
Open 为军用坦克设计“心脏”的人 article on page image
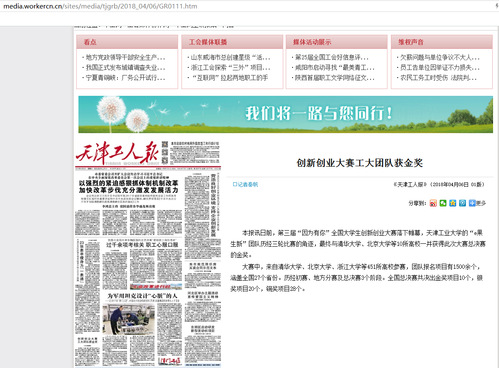tap(142, 296)
